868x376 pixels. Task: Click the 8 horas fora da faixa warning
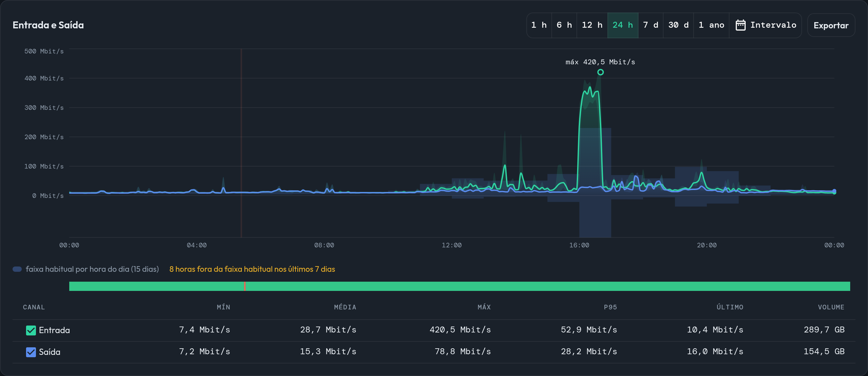[x=252, y=269]
